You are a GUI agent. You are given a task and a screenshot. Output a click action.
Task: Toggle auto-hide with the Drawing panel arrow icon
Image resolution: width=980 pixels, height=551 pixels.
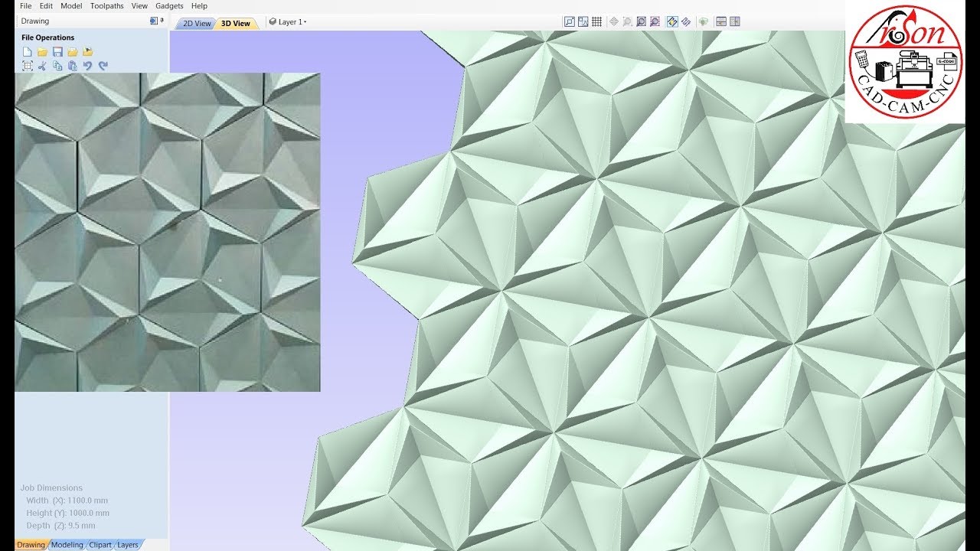(x=154, y=21)
